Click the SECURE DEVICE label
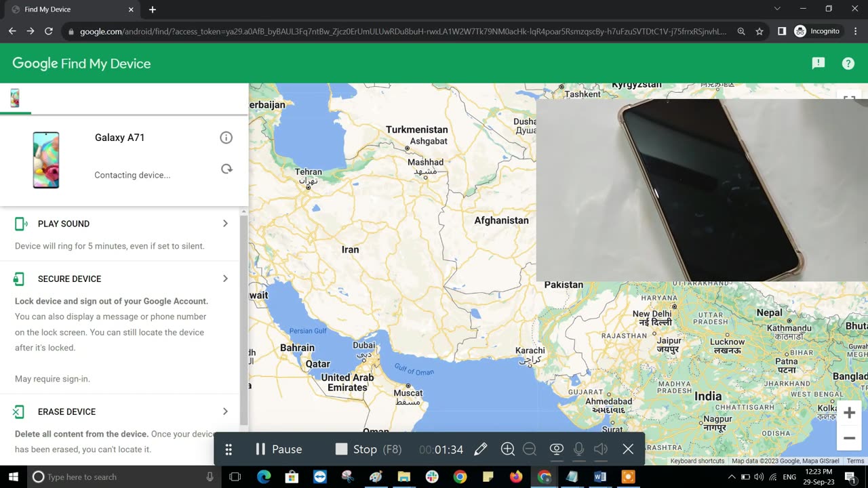This screenshot has height=488, width=868. (x=70, y=279)
